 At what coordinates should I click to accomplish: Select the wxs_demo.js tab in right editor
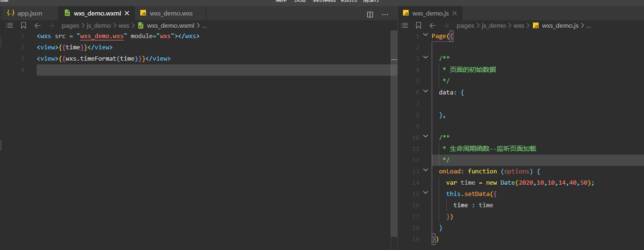coord(431,13)
